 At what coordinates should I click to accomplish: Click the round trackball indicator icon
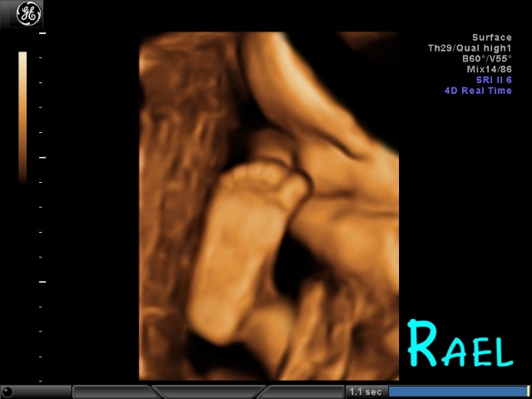click(x=7, y=391)
